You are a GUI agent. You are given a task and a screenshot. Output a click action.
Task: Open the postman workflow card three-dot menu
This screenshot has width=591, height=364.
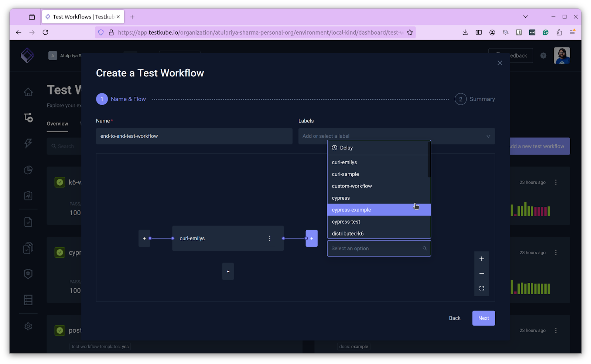[556, 330]
